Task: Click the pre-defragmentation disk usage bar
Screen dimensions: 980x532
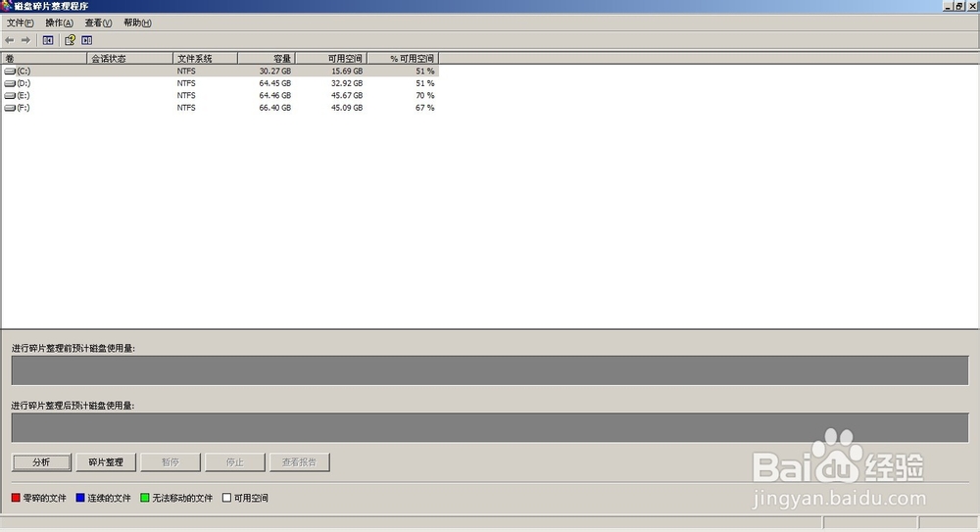Action: [490, 370]
